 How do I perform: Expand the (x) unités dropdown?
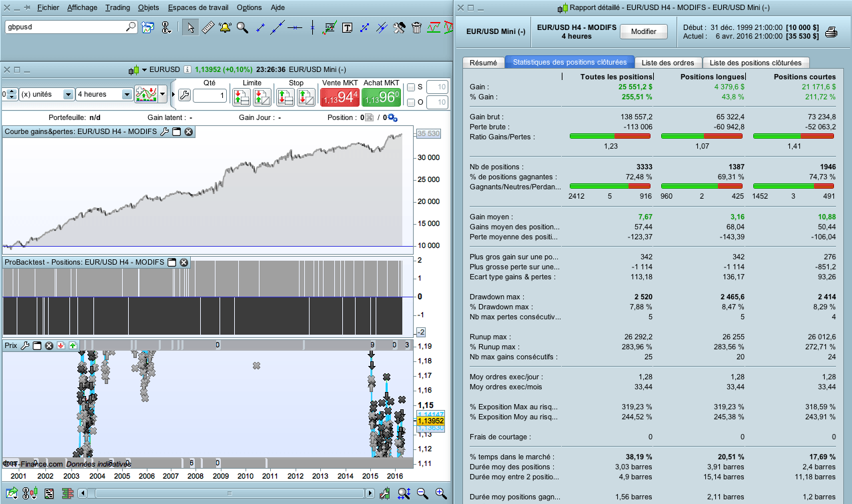(x=46, y=94)
